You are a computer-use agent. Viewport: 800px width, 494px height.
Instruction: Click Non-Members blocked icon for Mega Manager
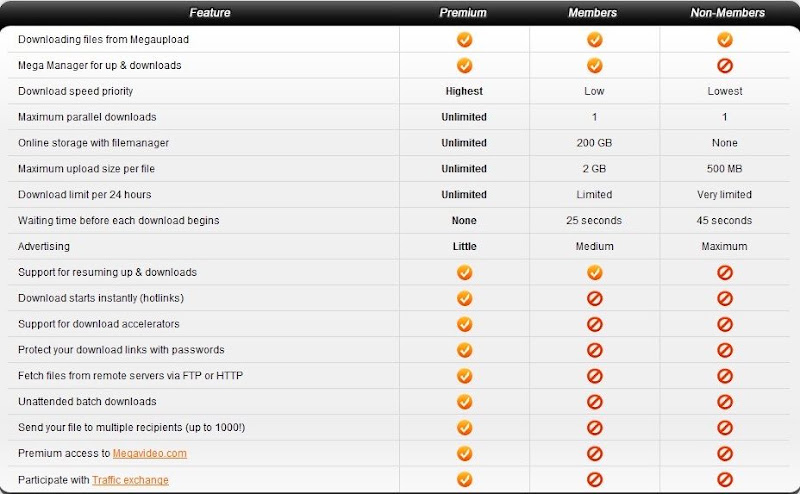(724, 65)
